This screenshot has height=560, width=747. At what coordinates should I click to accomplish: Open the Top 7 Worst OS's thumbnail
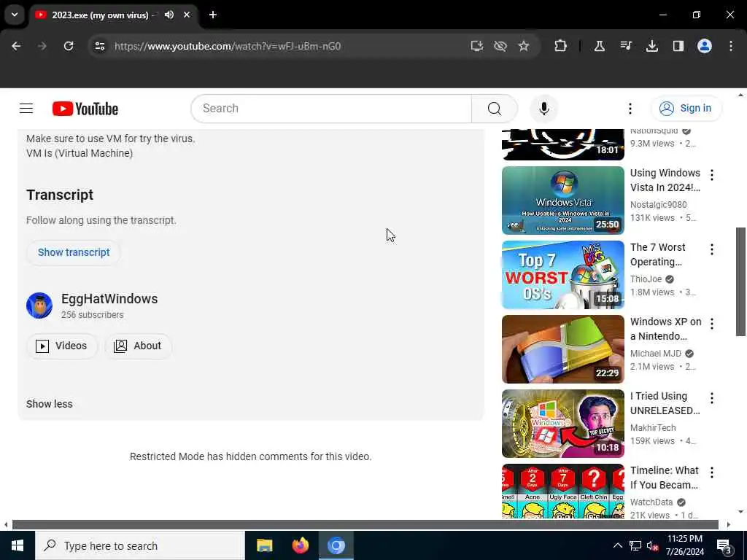click(562, 275)
